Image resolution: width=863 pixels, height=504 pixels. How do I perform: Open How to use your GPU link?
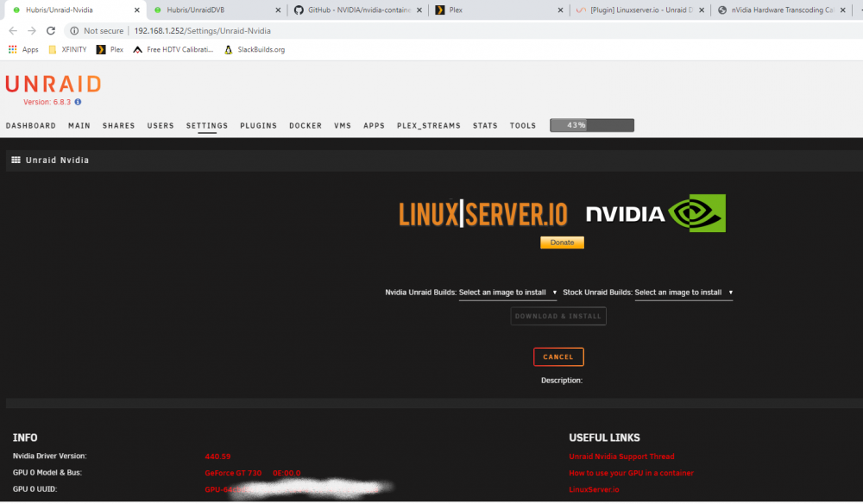[632, 473]
